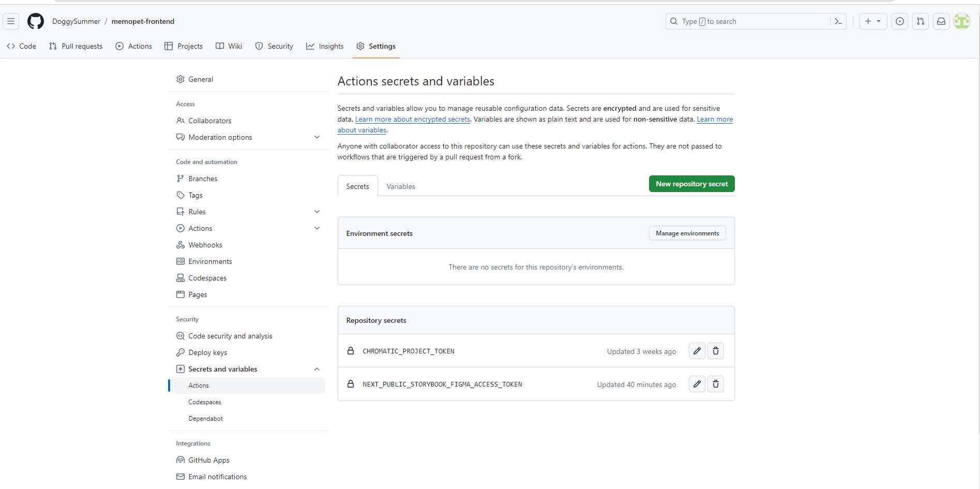Open the hamburger navigation menu

(x=11, y=21)
